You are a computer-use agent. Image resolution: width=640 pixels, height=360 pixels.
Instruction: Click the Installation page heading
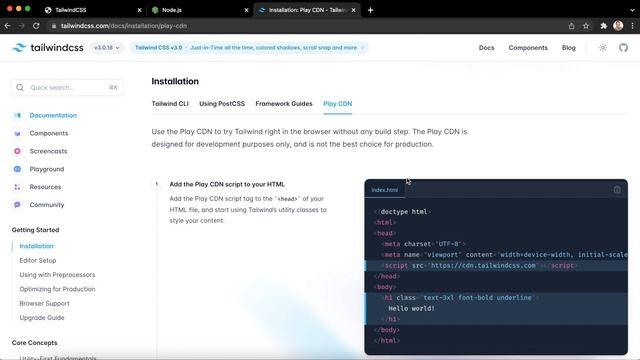[x=175, y=81]
